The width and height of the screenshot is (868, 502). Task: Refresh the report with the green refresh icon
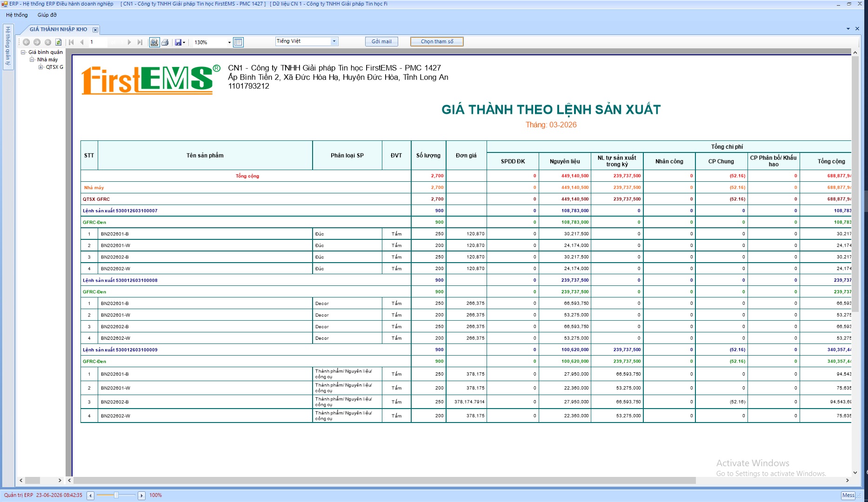click(59, 42)
